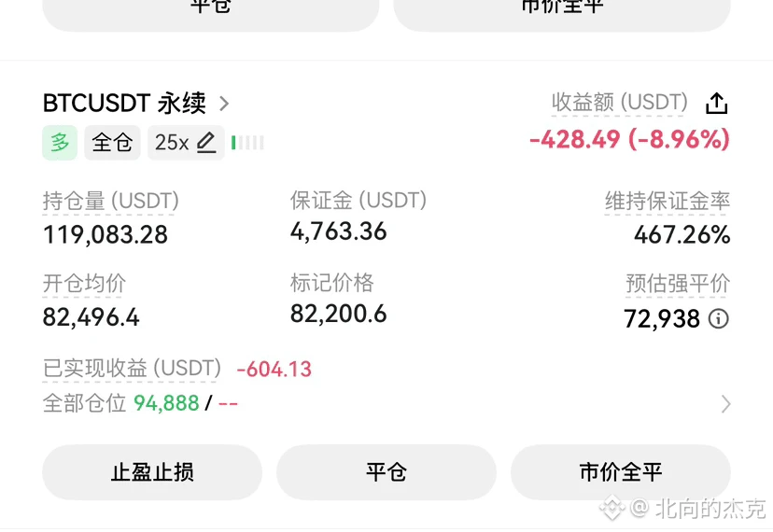Open the 25x leverage selector
The height and width of the screenshot is (532, 773).
point(186,143)
